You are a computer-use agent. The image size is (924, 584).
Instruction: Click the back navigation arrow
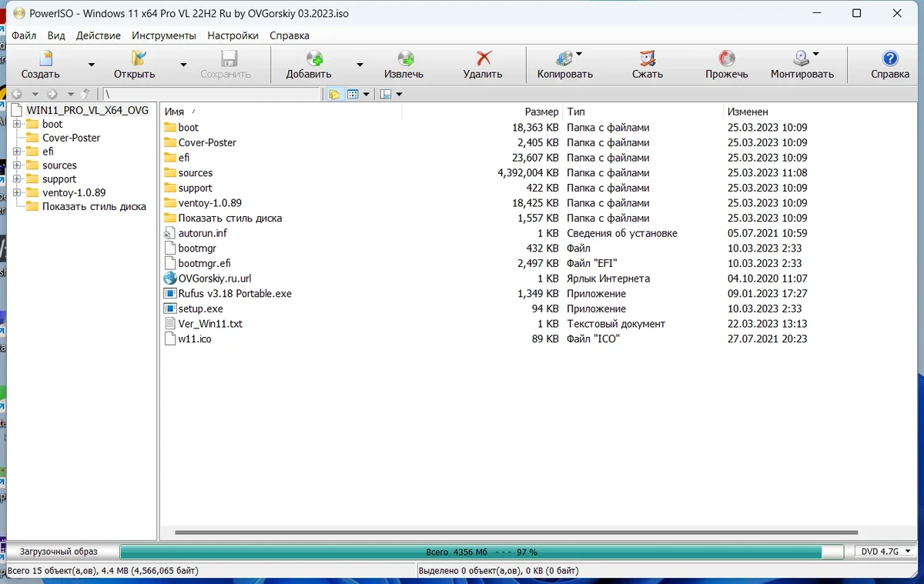pyautogui.click(x=17, y=94)
